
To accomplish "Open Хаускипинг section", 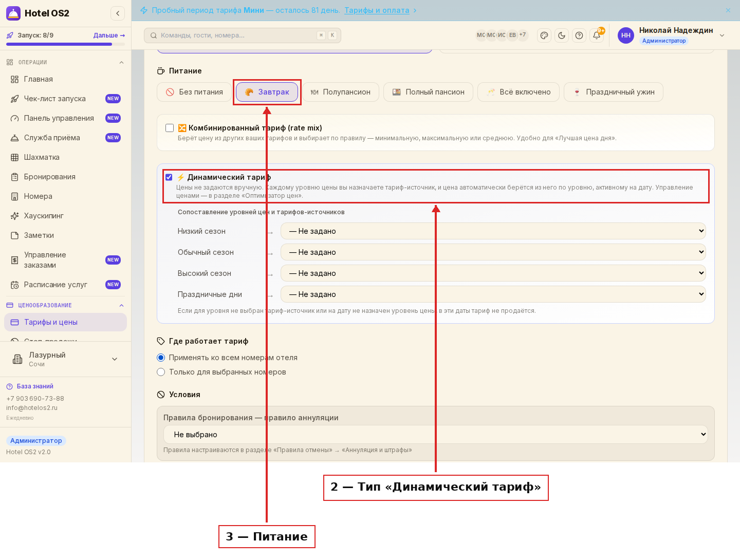I will (x=66, y=216).
